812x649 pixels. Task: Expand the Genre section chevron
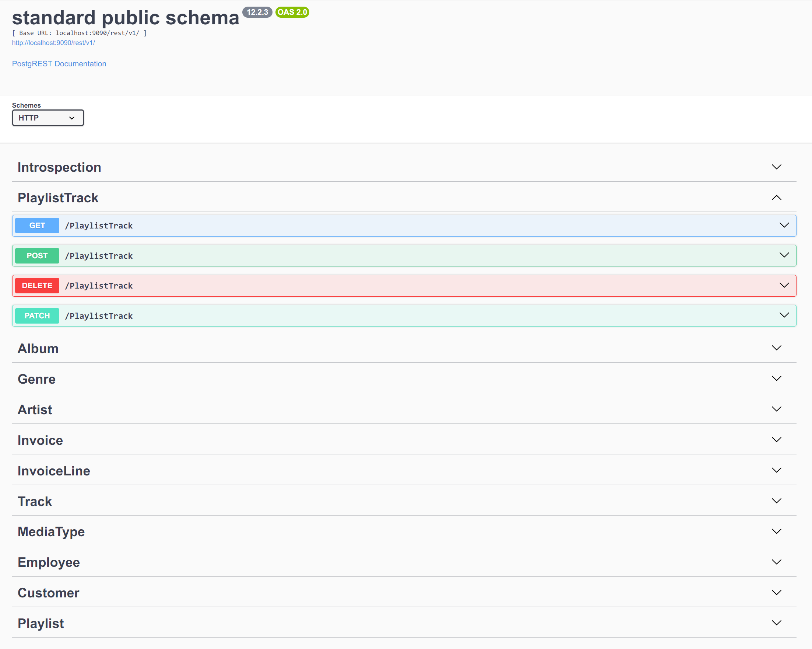pyautogui.click(x=776, y=379)
